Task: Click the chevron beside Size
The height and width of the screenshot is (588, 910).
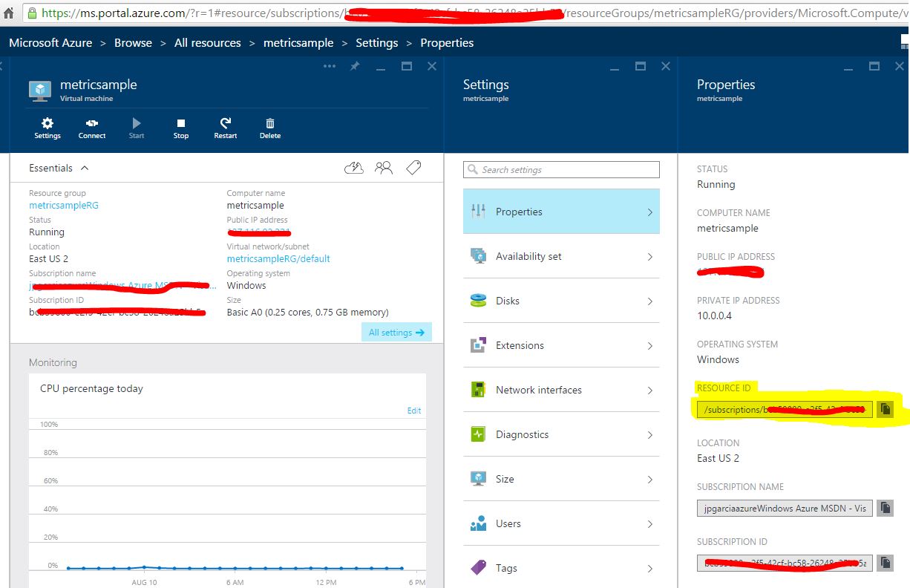Action: point(650,479)
